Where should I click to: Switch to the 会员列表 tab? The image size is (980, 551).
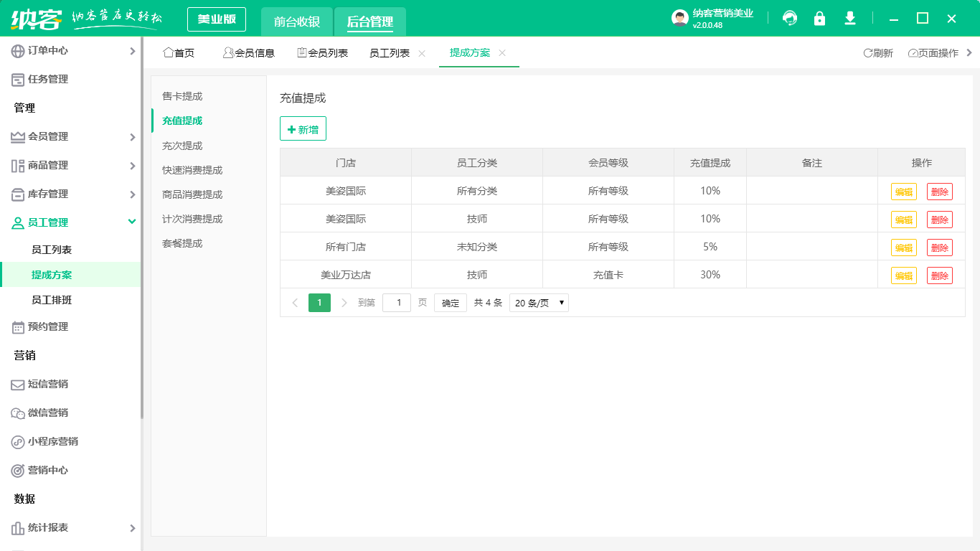click(322, 53)
